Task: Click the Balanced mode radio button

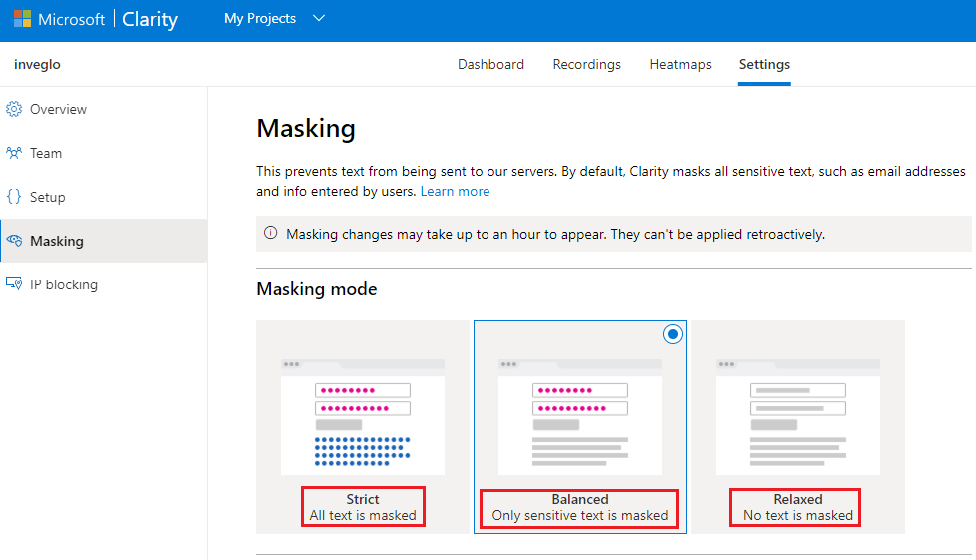Action: pyautogui.click(x=673, y=334)
